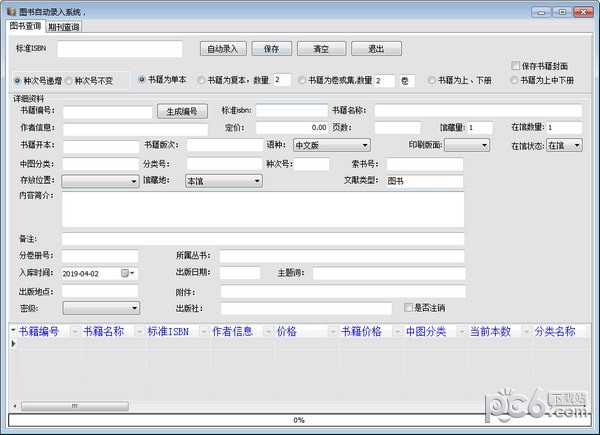Click the 作者信息 input field
Screen dimensions: 600x435
(135, 129)
